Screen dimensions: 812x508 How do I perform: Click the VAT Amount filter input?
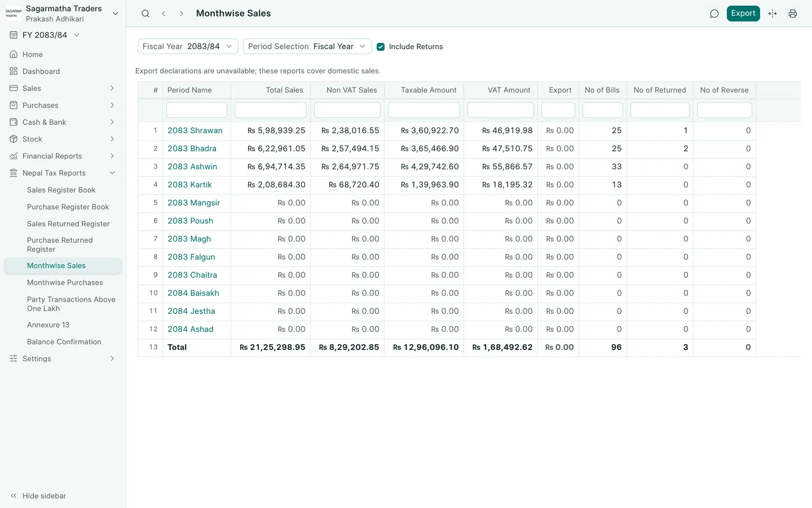(x=501, y=110)
